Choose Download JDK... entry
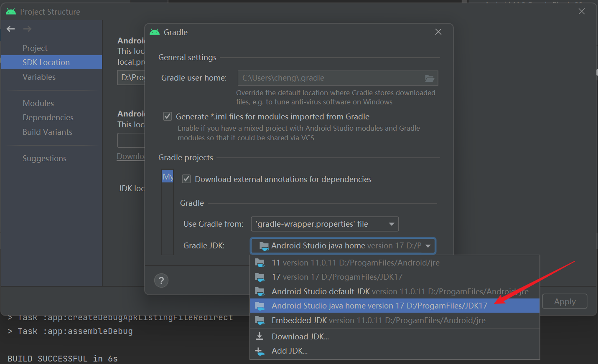 coord(394,336)
